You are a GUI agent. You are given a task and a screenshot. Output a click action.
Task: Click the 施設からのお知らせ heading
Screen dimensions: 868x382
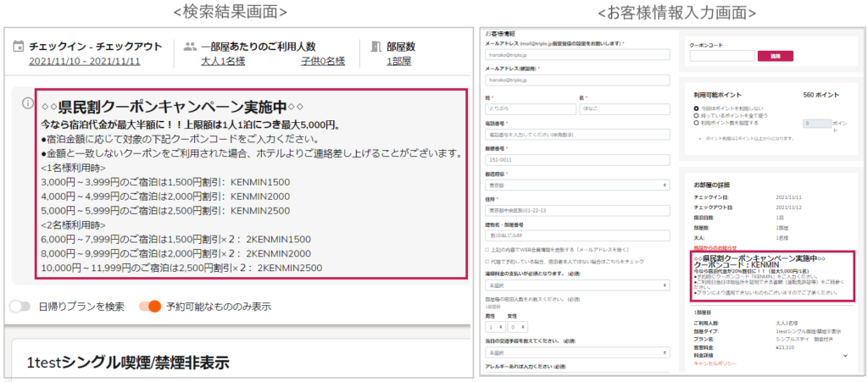coord(715,247)
